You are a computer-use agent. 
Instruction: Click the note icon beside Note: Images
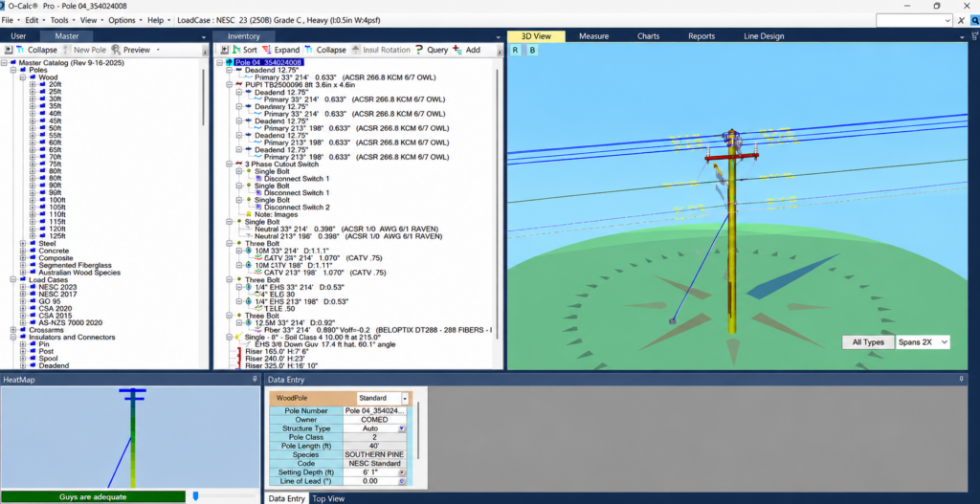[x=248, y=214]
